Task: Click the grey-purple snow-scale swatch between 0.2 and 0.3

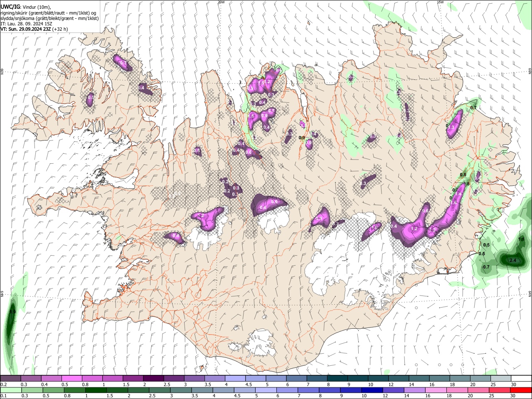Action: click(x=10, y=379)
